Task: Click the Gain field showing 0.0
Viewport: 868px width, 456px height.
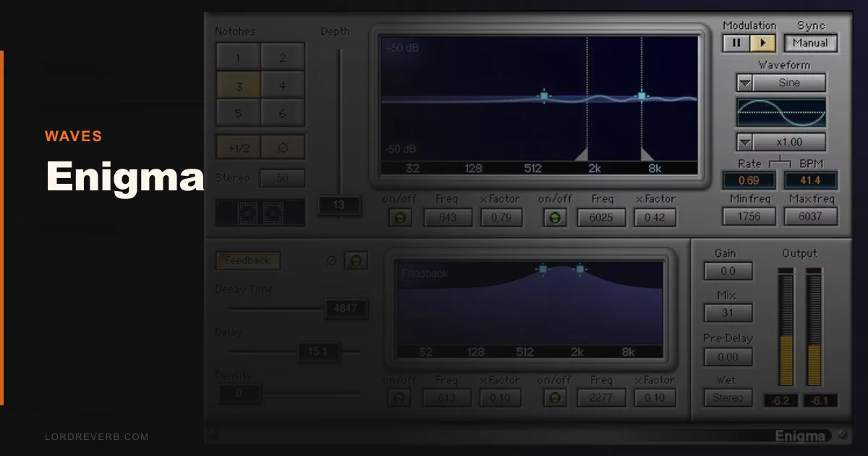Action: (728, 271)
